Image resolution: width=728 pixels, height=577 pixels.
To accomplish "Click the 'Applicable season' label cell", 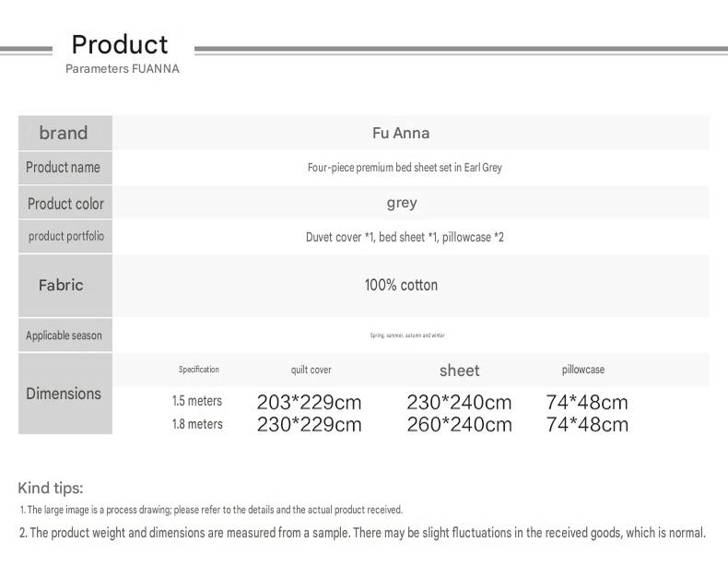I will [65, 335].
